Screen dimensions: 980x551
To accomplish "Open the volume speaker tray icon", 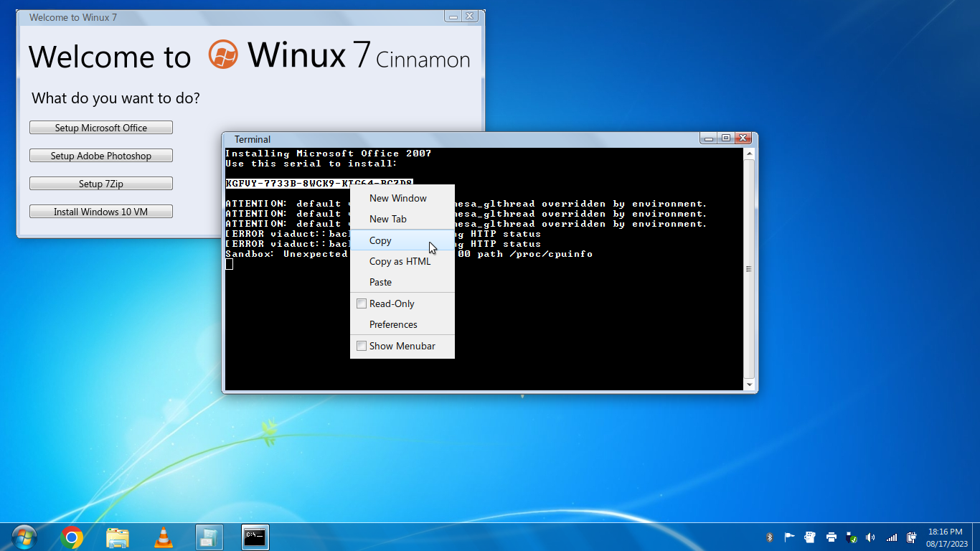I will [871, 537].
